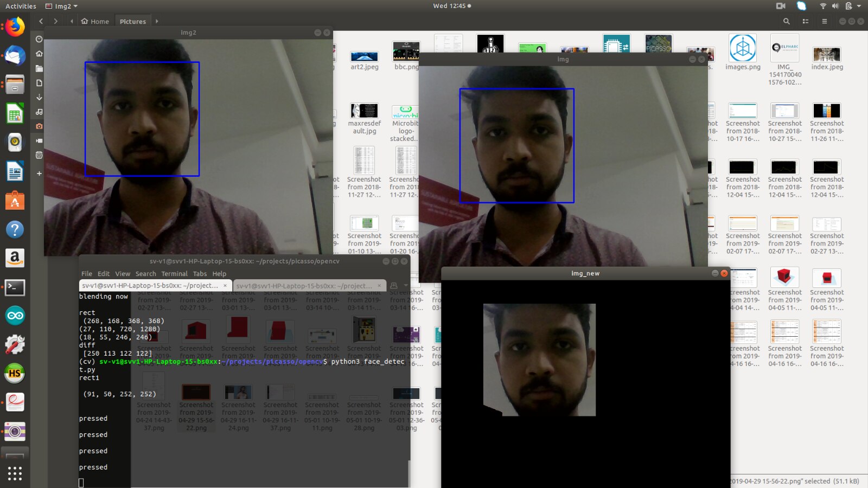The width and height of the screenshot is (868, 488).
Task: Click the Home path button
Action: pos(95,21)
